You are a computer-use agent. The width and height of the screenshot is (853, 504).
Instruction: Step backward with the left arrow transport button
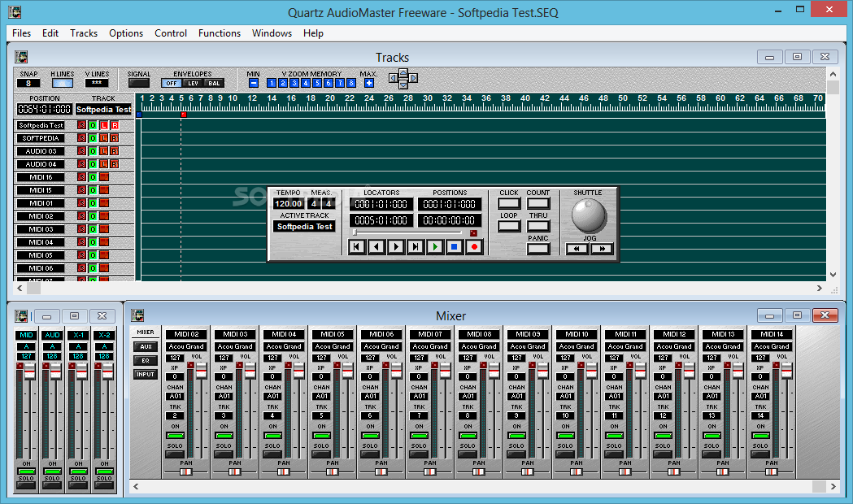tap(376, 247)
